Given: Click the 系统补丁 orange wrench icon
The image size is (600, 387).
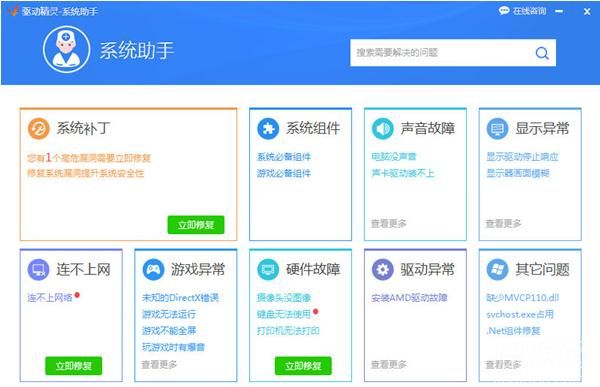Looking at the screenshot, I should click(x=39, y=128).
